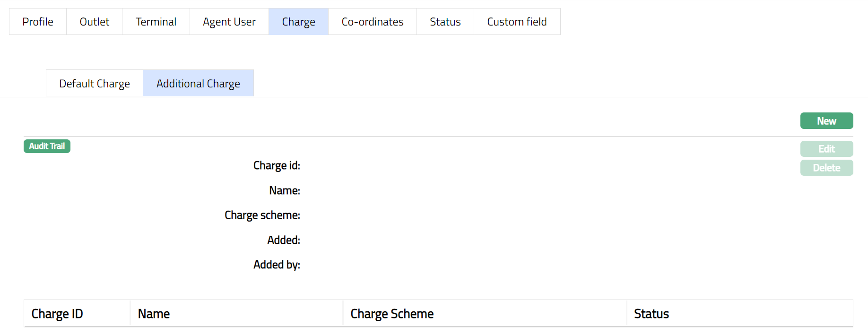Select the Terminal tab
Screen dimensions: 868x334
point(156,22)
